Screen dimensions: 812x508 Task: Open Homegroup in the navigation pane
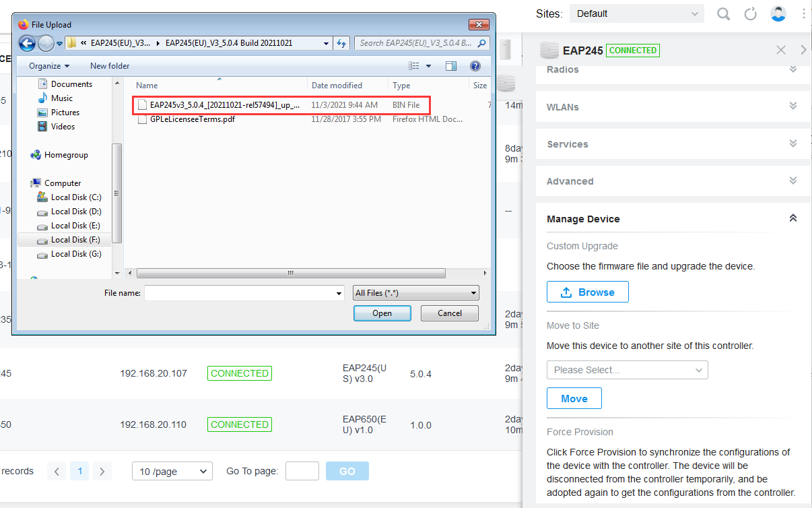tap(59, 155)
